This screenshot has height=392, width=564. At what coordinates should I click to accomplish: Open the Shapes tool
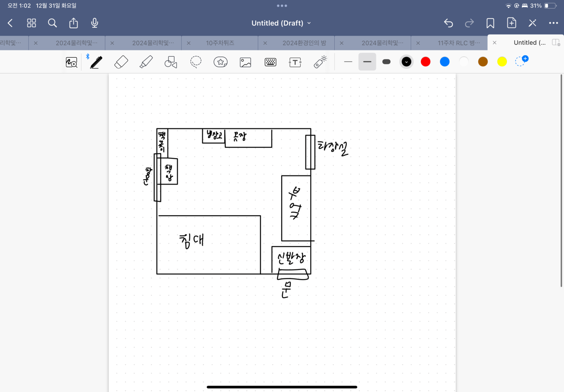point(171,62)
